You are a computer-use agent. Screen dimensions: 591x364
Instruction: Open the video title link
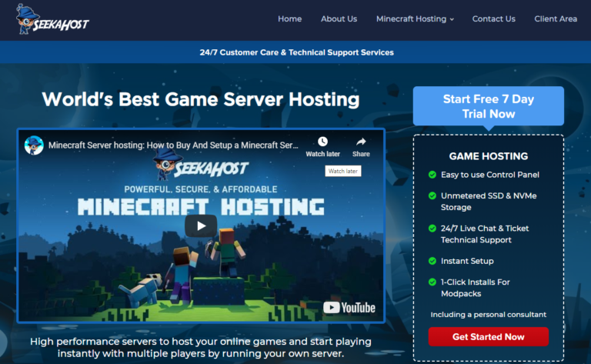(173, 145)
